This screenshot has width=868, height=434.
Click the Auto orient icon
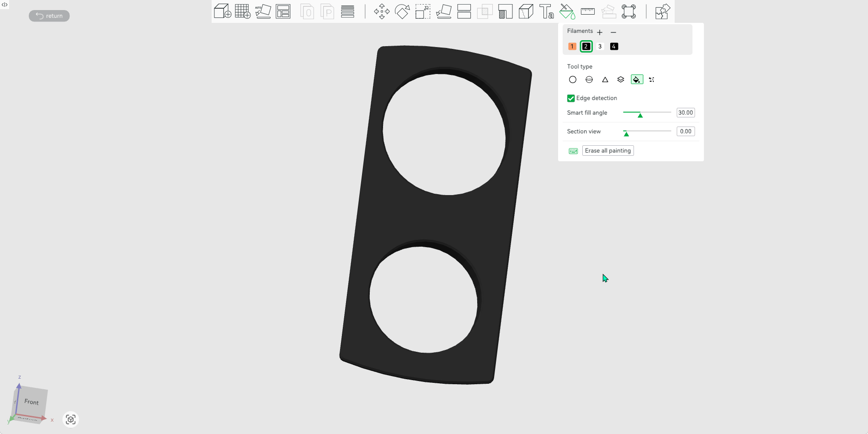pos(263,11)
